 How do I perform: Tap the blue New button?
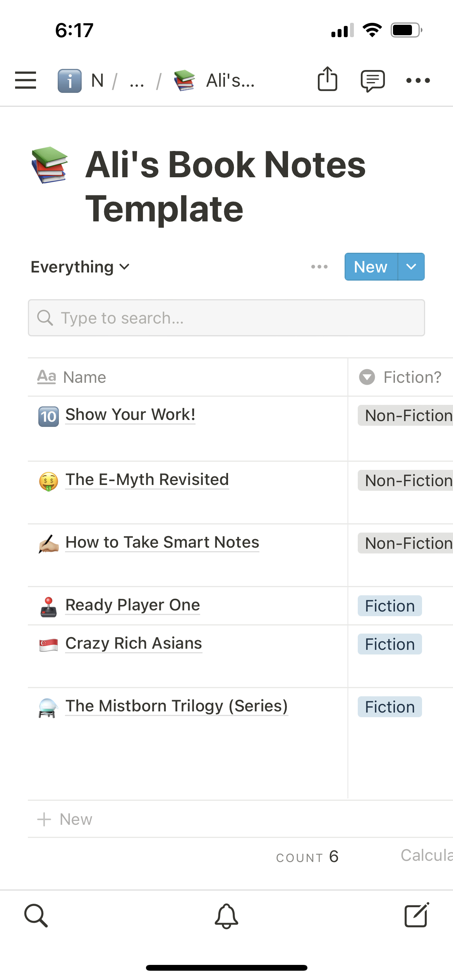[371, 267]
